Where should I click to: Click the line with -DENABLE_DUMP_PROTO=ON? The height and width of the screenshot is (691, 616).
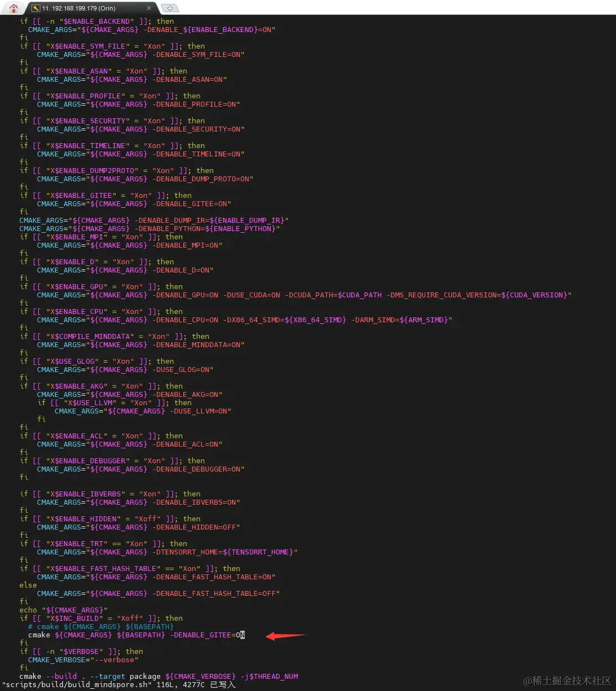[x=145, y=179]
